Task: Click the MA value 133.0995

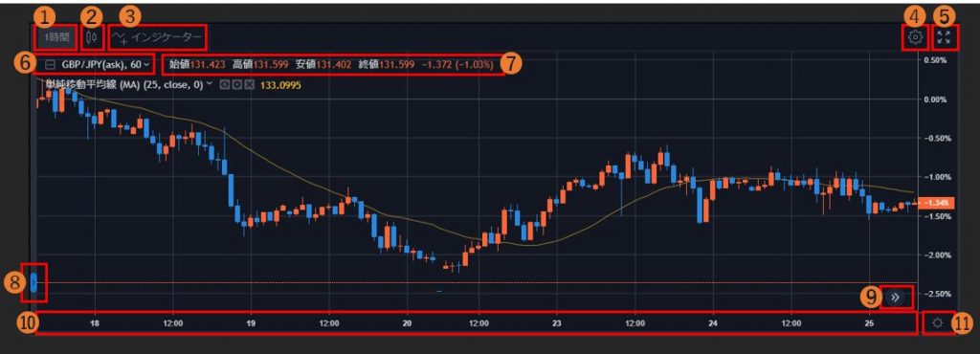Action: (x=280, y=84)
